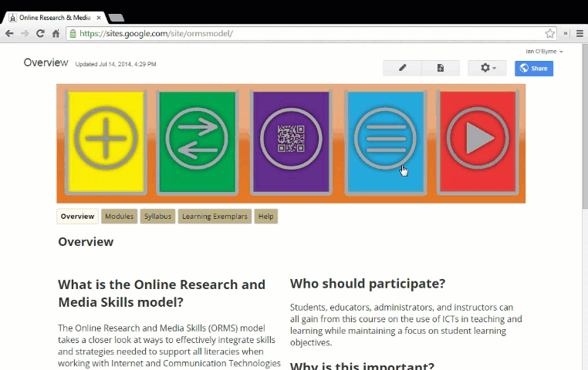Create a new page with document icon
588x370 pixels.
pyautogui.click(x=441, y=68)
